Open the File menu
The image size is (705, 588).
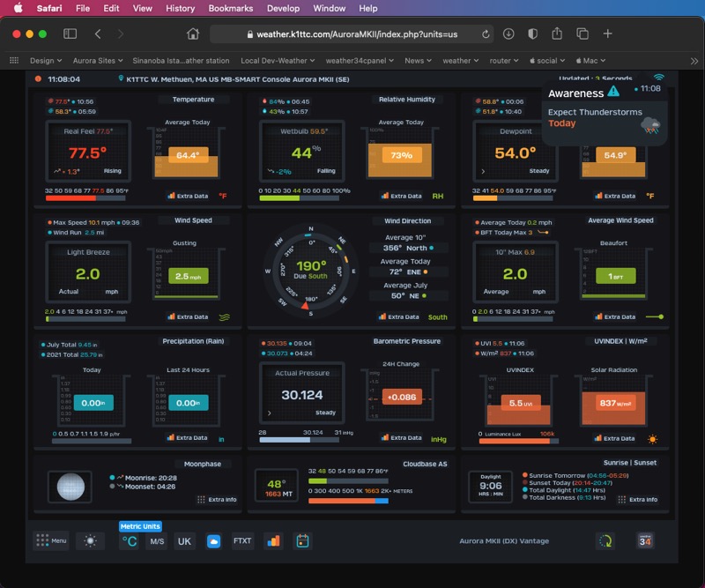click(x=83, y=8)
